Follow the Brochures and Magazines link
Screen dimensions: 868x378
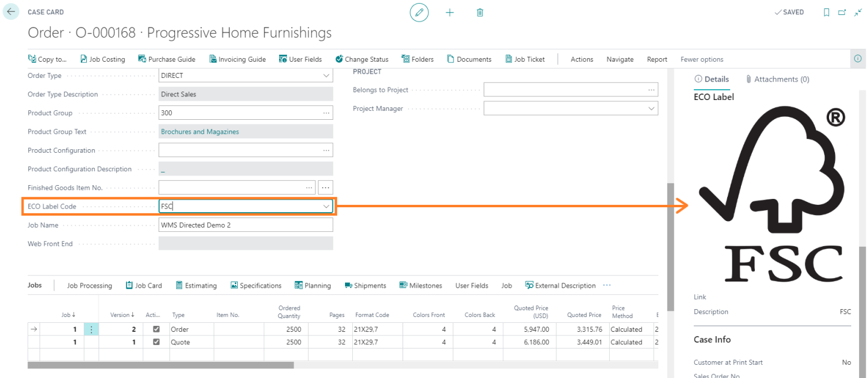(200, 132)
